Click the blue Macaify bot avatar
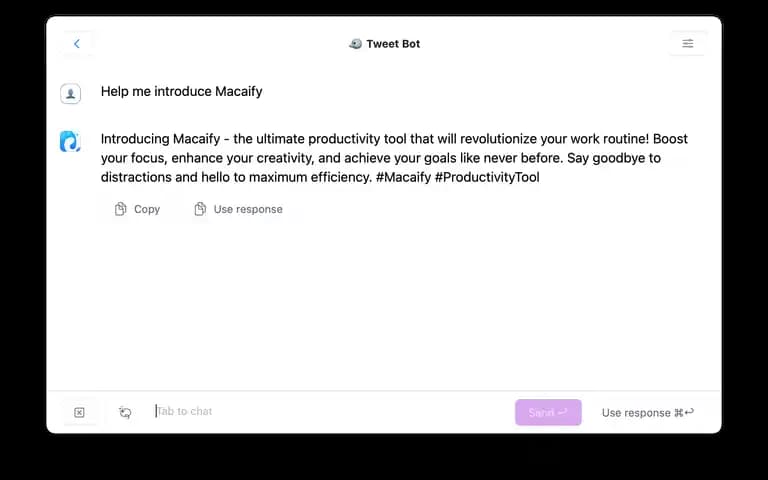The height and width of the screenshot is (480, 768). click(70, 141)
